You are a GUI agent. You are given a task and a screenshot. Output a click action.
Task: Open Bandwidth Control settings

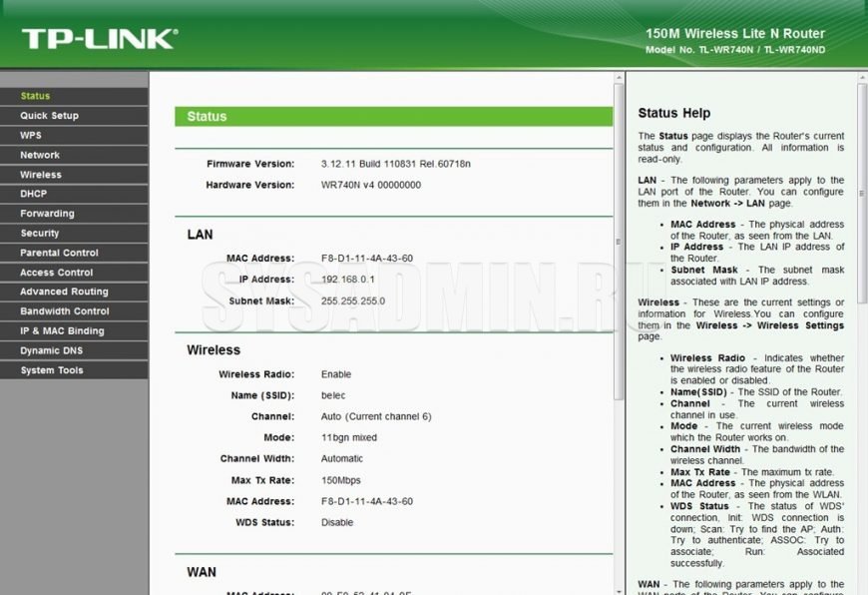(65, 311)
